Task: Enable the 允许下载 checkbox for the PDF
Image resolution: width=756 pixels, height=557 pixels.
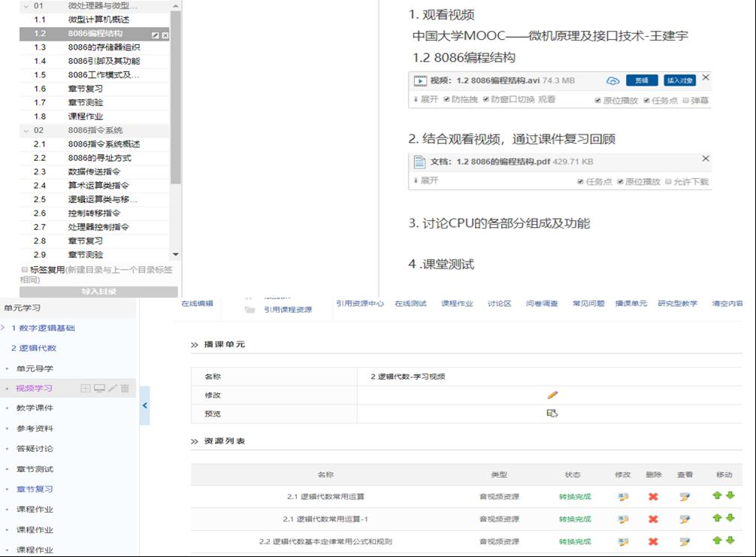Action: pyautogui.click(x=668, y=182)
